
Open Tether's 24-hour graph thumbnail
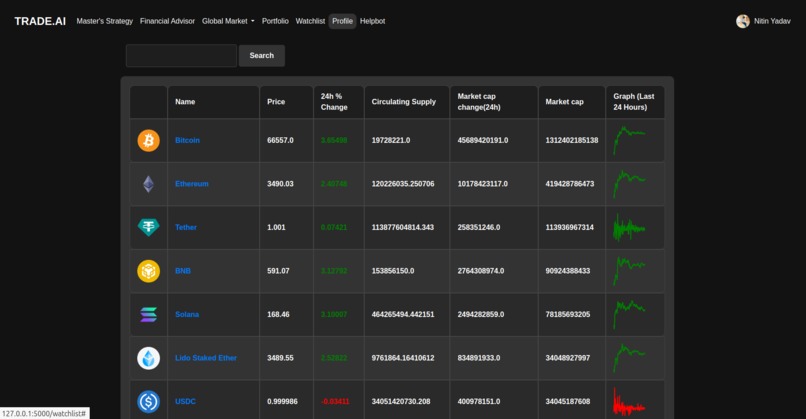(629, 227)
